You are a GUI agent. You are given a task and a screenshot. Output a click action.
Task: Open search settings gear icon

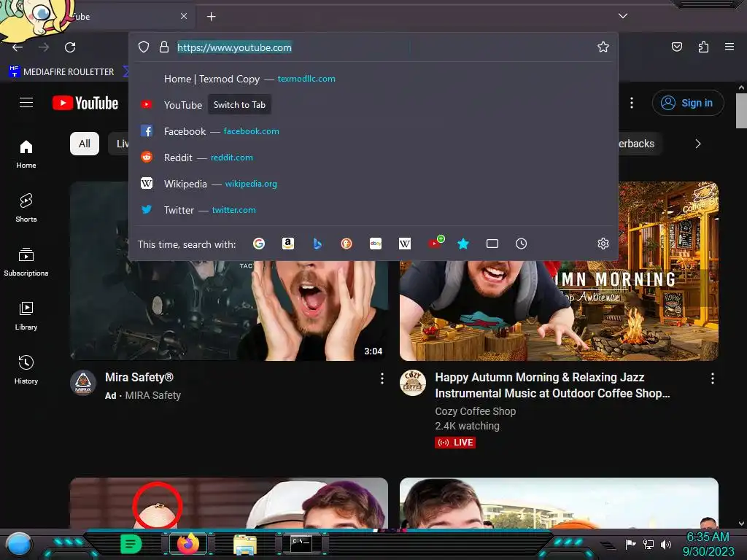point(603,244)
